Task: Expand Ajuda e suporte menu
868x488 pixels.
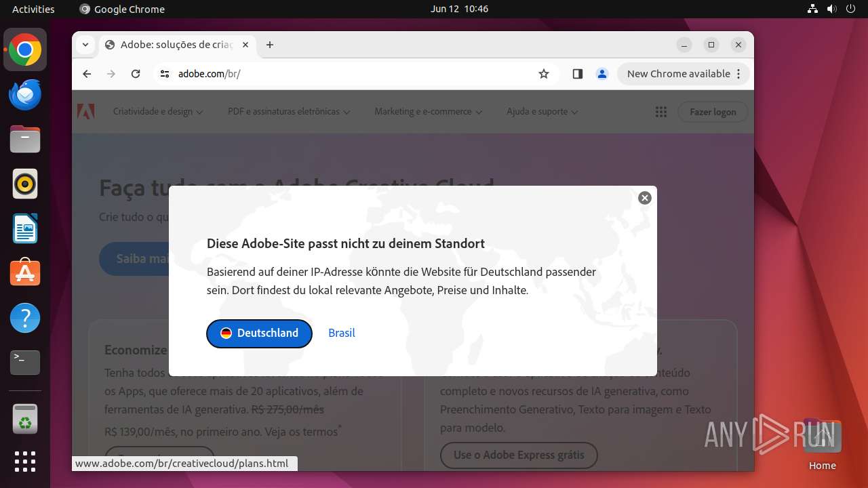Action: [x=542, y=112]
